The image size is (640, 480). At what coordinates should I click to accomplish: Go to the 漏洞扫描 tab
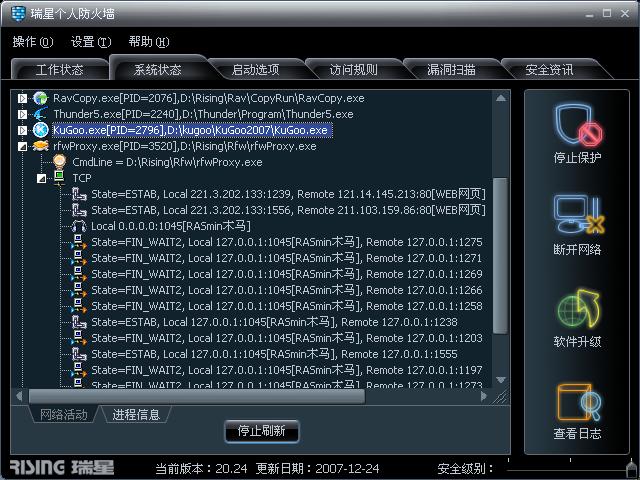451,70
